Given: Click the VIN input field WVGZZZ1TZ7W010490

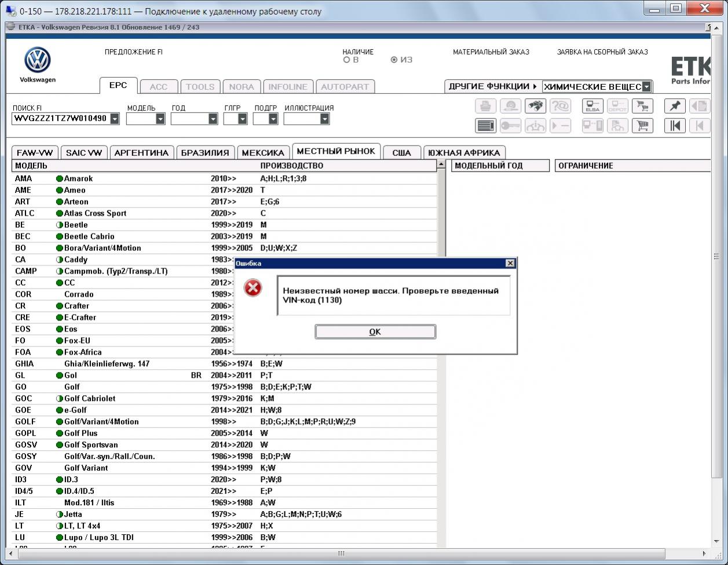Looking at the screenshot, I should 61,119.
